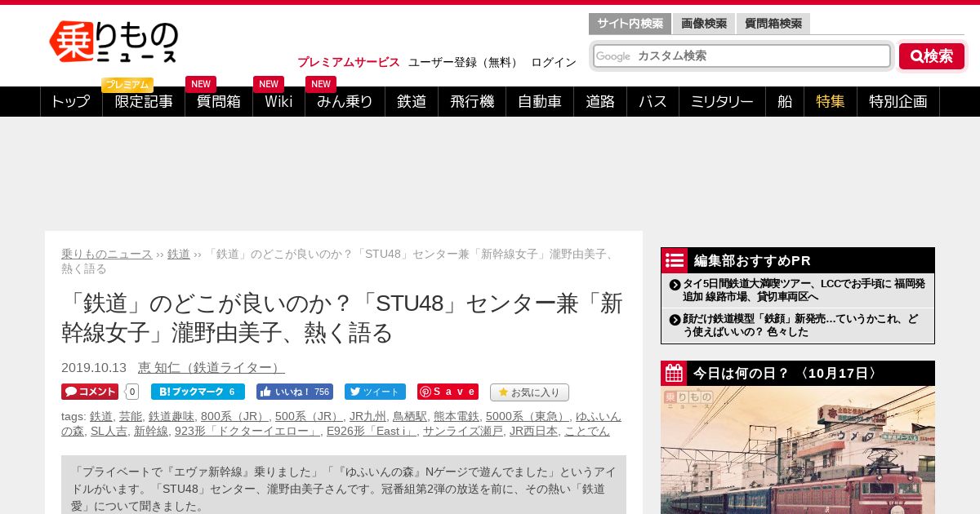Click the ログイン link

tap(554, 62)
